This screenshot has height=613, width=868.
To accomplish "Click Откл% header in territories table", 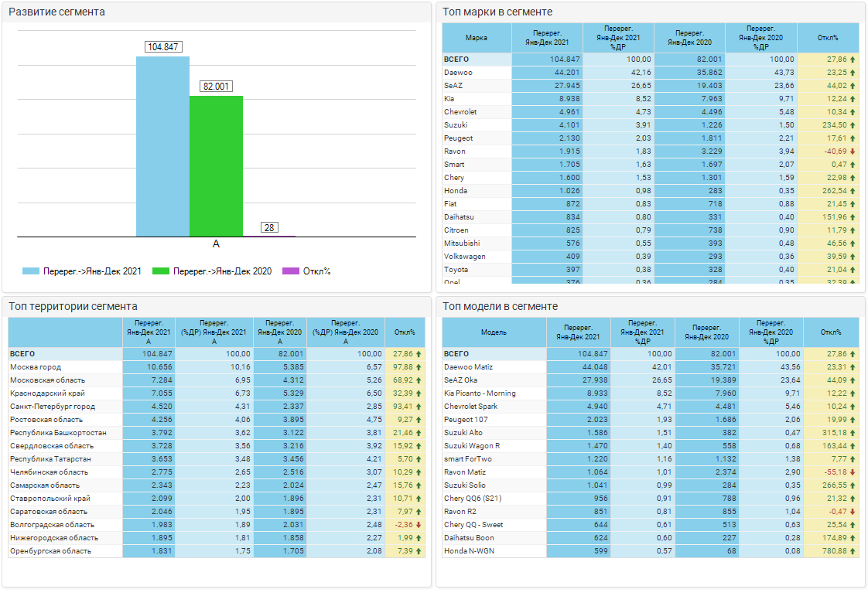I will [x=405, y=332].
